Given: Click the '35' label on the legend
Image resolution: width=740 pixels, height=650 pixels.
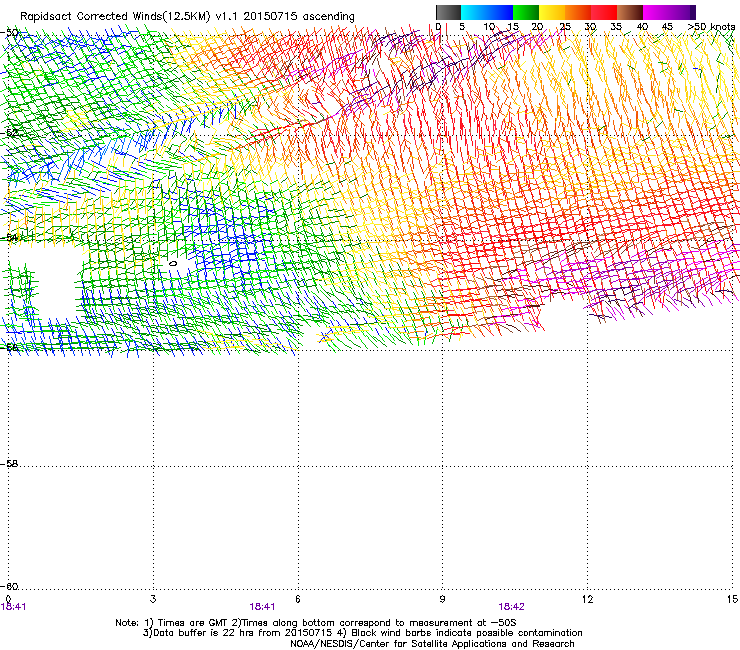Looking at the screenshot, I should pos(616,27).
